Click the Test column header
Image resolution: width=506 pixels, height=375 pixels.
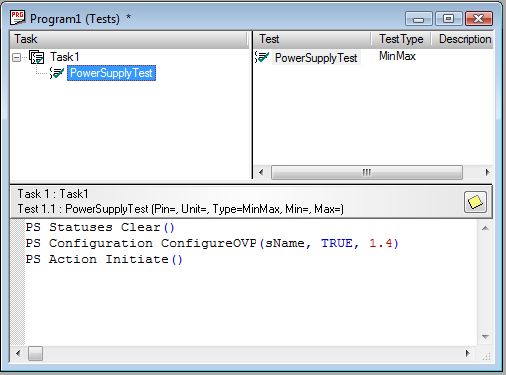point(312,39)
